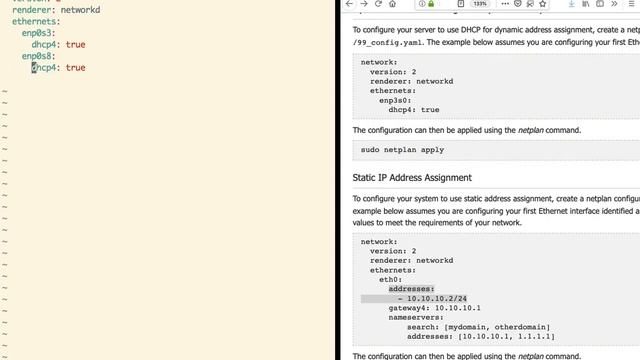Go back in Firefox browser
Viewport: 640px width, 360px height.
pos(349,4)
